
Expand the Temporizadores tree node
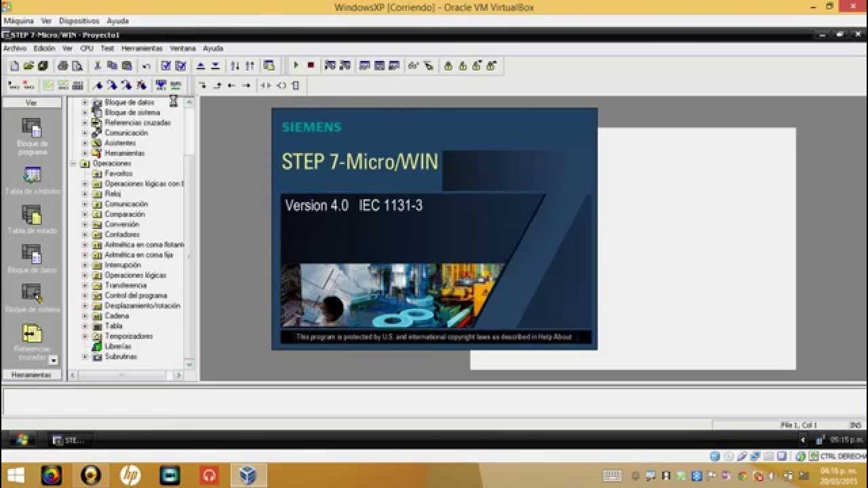(85, 336)
